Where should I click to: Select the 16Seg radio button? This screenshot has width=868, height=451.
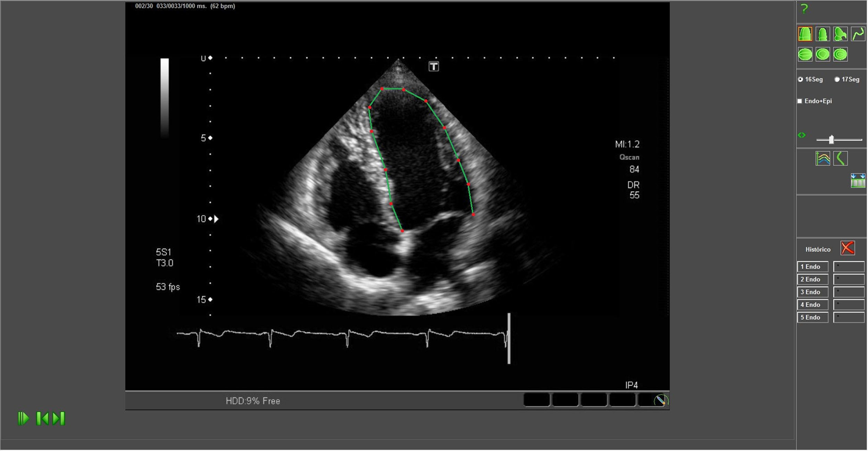tap(800, 79)
